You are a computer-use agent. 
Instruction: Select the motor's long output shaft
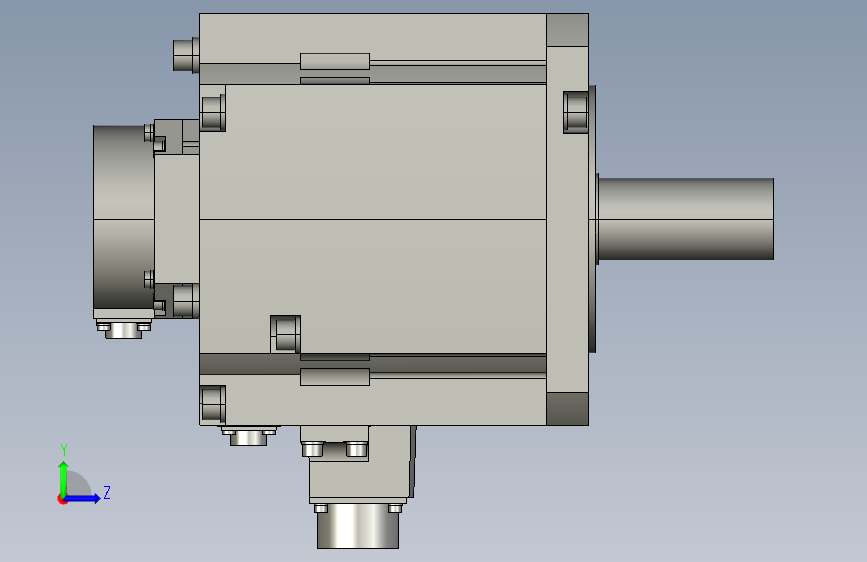[686, 219]
